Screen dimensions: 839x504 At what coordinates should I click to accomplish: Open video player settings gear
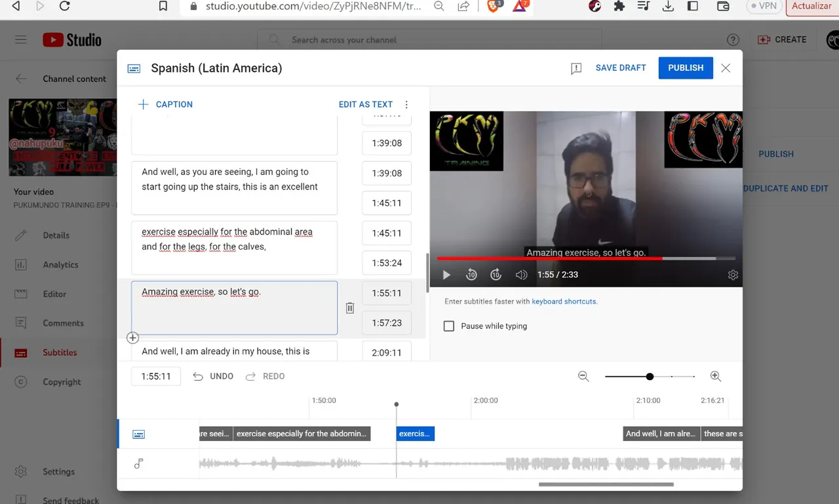(x=733, y=275)
